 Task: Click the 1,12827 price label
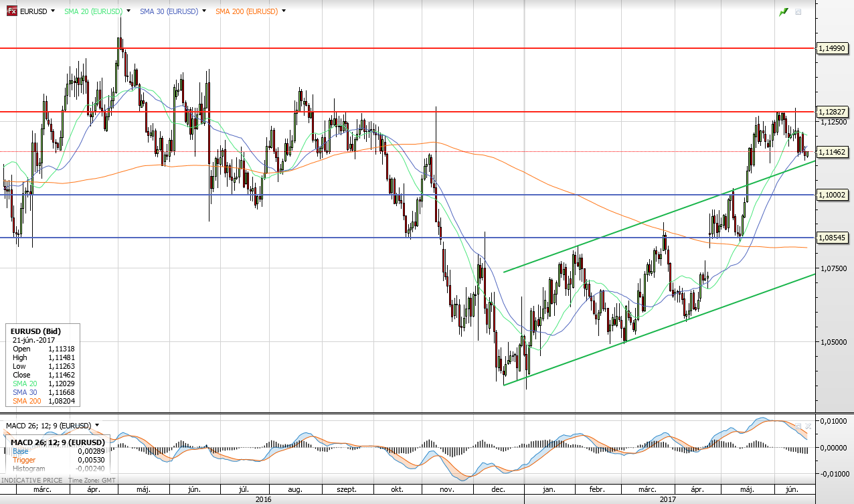[833, 112]
